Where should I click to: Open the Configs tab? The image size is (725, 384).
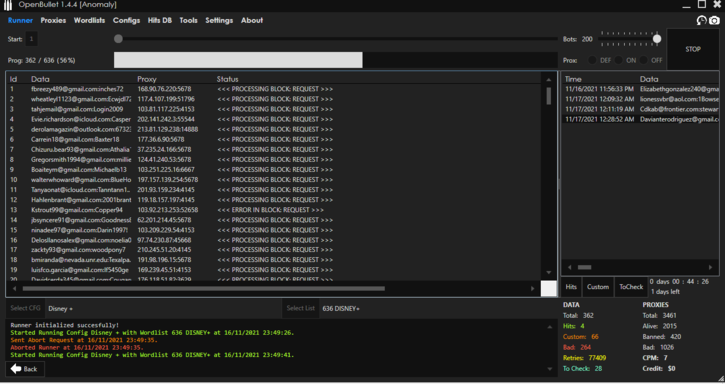click(x=126, y=20)
